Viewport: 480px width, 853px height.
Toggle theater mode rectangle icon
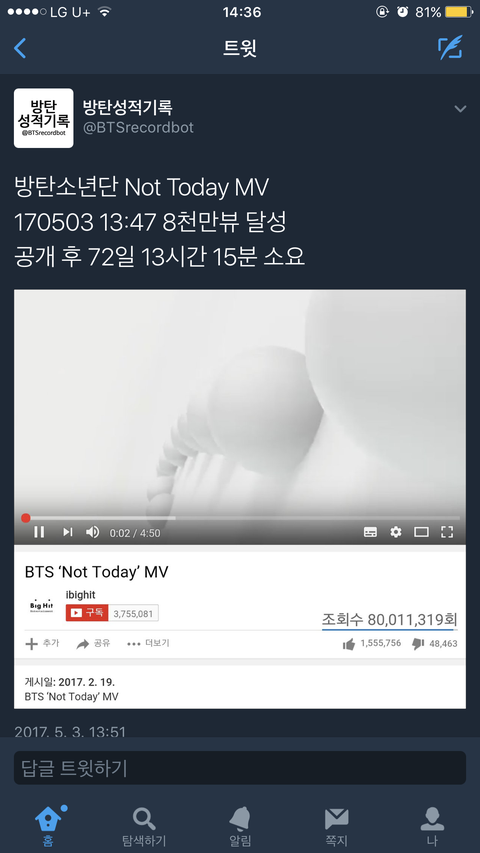pos(421,532)
